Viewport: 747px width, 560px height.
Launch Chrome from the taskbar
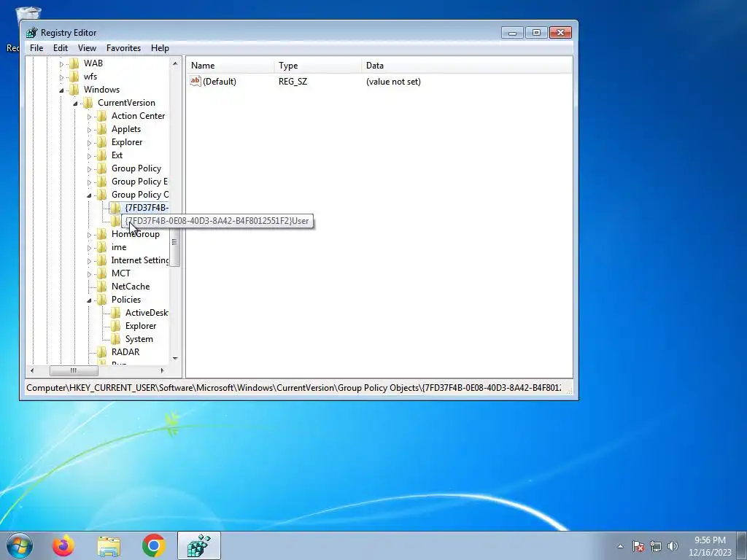tap(153, 545)
